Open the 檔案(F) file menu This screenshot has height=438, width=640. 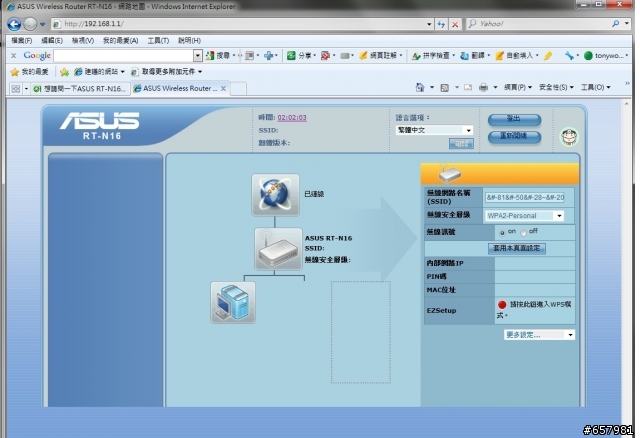click(x=22, y=40)
